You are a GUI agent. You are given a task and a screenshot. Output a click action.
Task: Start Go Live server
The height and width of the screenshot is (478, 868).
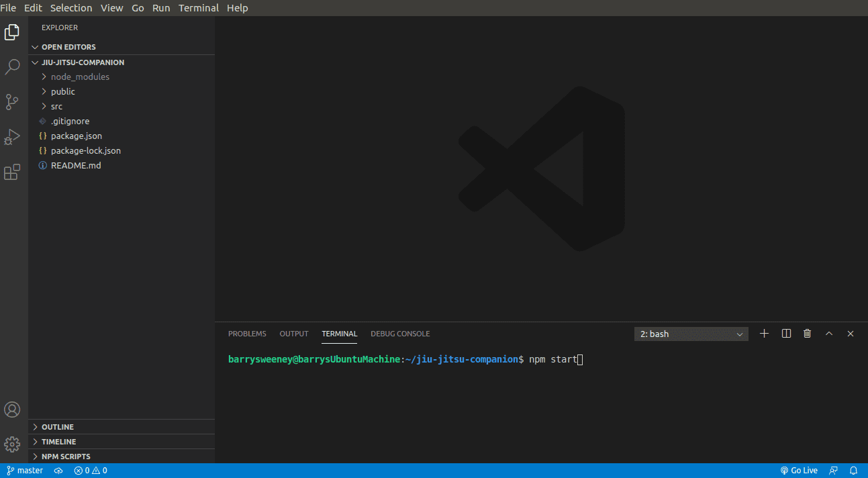tap(799, 471)
